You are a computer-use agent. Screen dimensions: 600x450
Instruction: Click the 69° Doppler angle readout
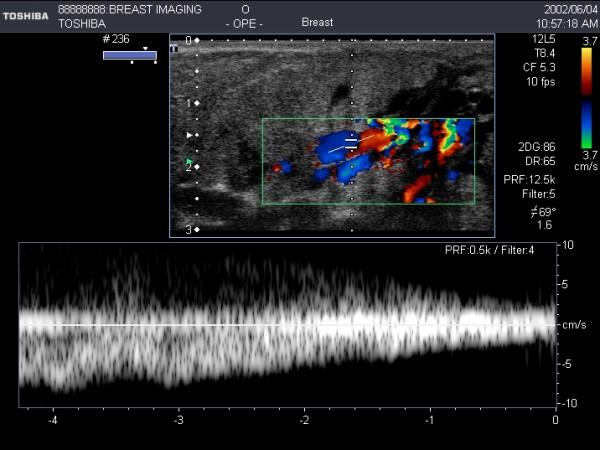(541, 212)
